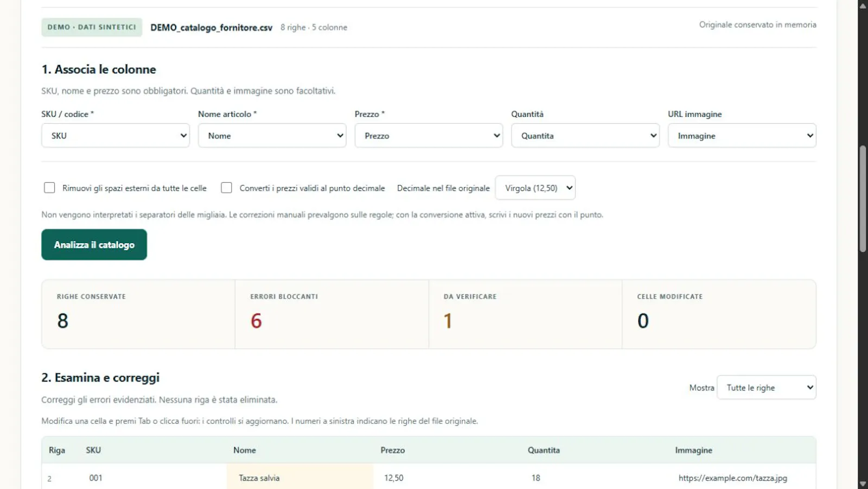Open the SKU / codice column dropdown
Image resolution: width=868 pixels, height=489 pixels.
point(116,136)
